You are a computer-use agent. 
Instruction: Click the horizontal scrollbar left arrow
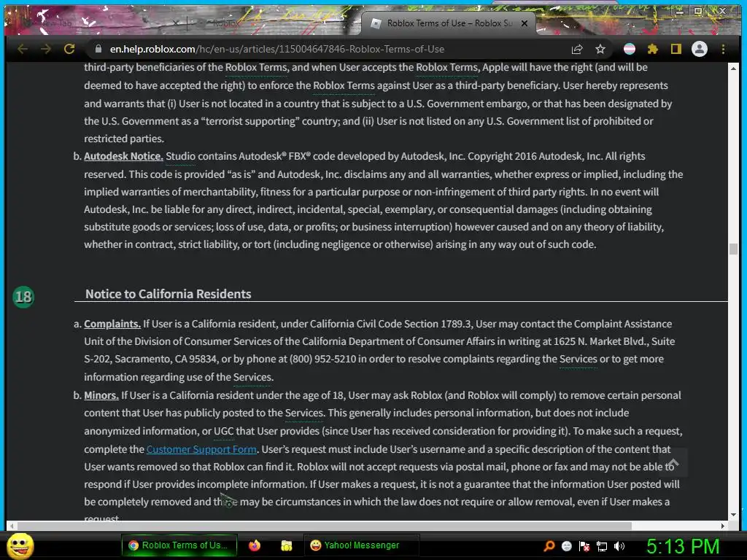pos(12,526)
